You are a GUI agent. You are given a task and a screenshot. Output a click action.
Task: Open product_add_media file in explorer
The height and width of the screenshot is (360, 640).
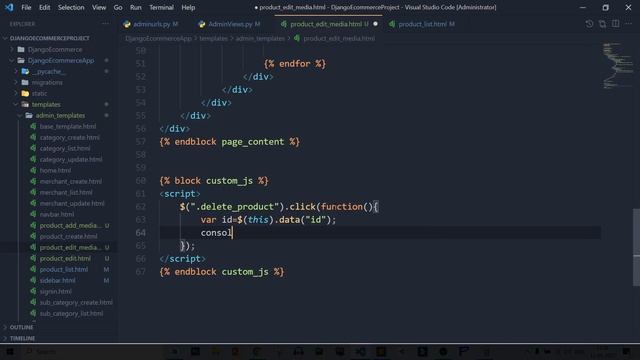pos(71,225)
